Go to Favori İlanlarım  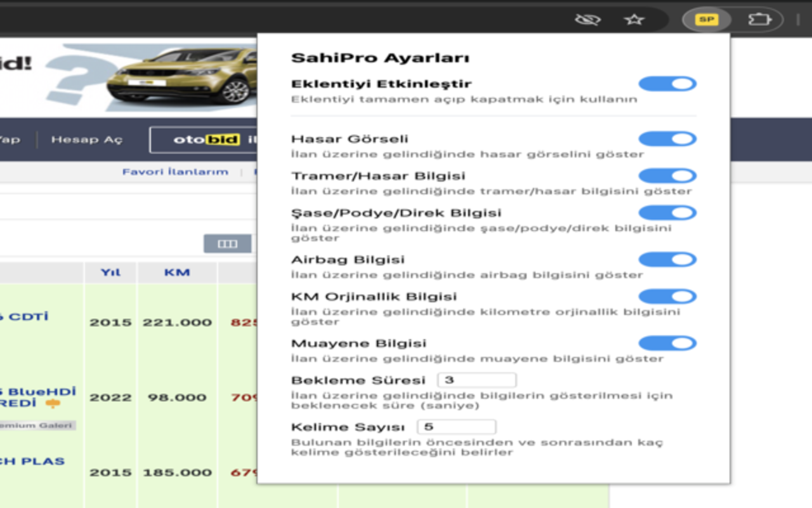point(176,171)
